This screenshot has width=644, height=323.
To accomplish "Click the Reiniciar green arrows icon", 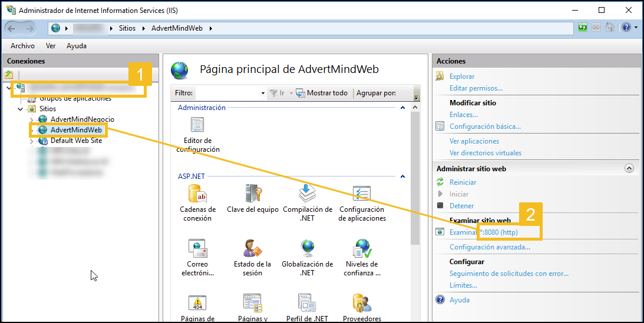I will (440, 182).
